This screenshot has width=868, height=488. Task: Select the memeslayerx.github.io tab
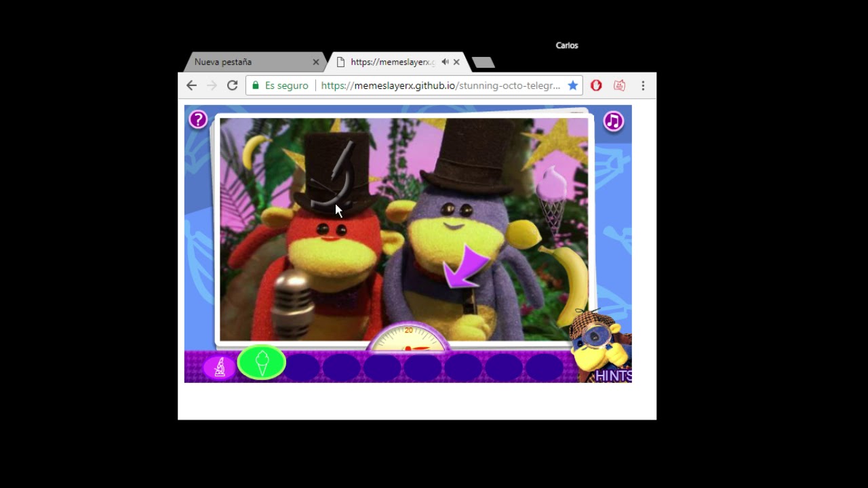pos(397,62)
